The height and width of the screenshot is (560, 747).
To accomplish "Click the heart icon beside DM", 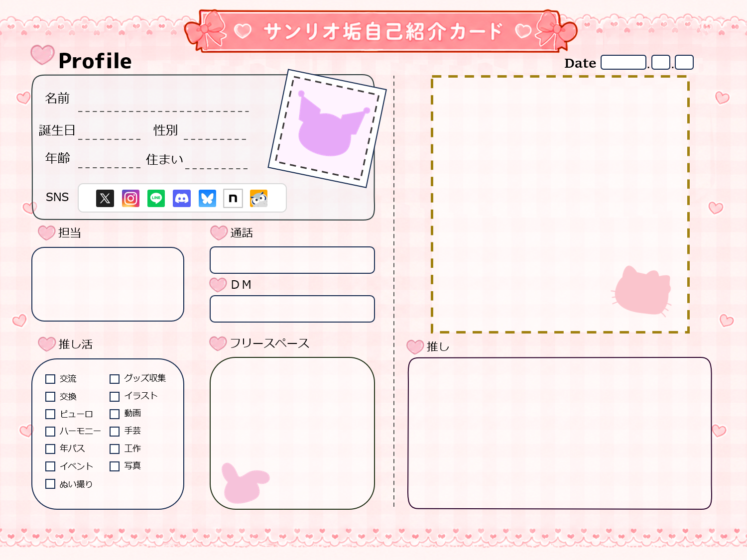I will click(218, 285).
